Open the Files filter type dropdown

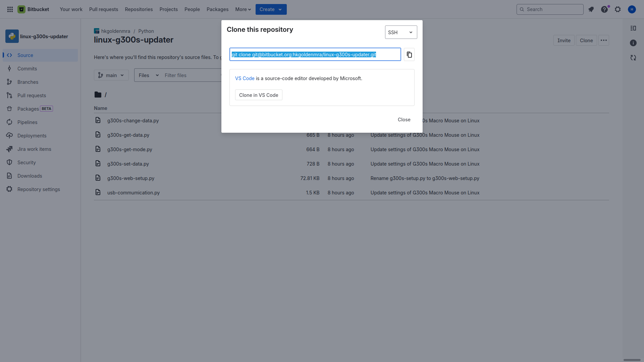click(x=149, y=75)
